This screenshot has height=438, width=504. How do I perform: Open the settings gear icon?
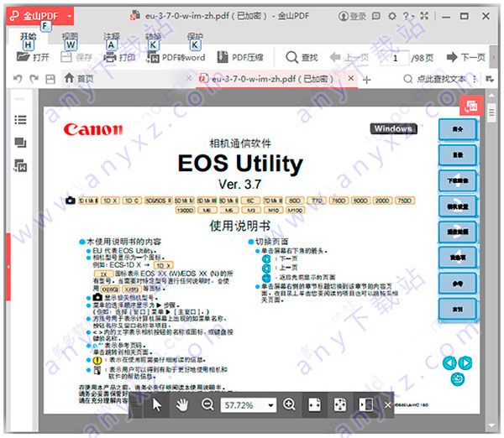(x=391, y=16)
